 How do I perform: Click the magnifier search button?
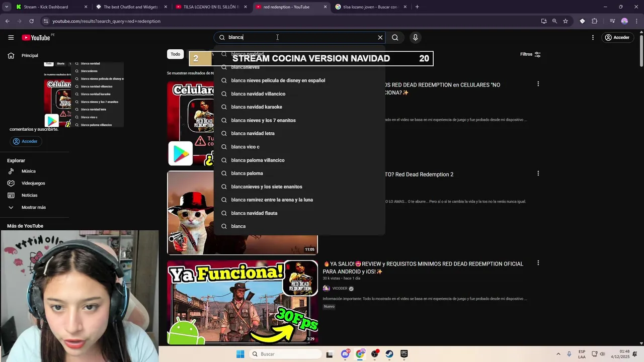pos(395,37)
